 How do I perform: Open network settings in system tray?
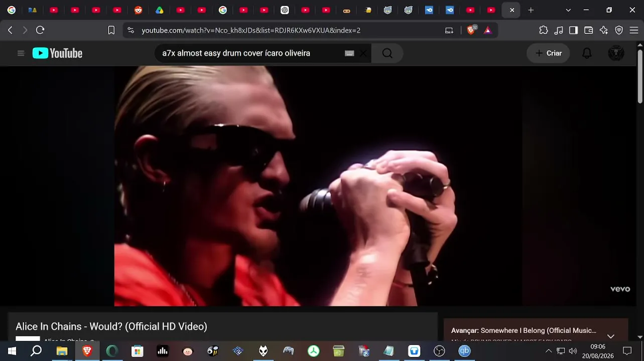tap(561, 351)
